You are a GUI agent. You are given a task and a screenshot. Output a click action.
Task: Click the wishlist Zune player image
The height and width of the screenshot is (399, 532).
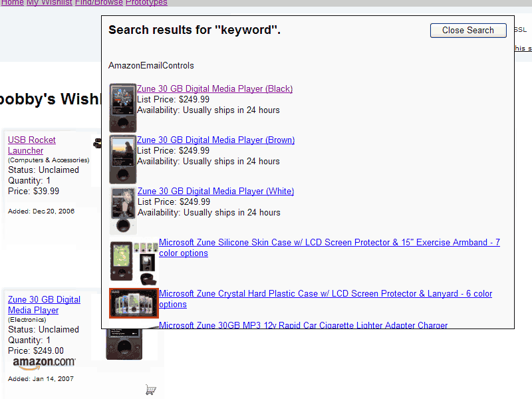click(124, 344)
